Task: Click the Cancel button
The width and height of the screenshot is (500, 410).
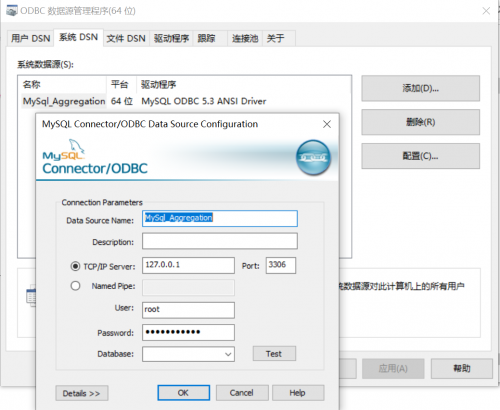Action: [242, 393]
